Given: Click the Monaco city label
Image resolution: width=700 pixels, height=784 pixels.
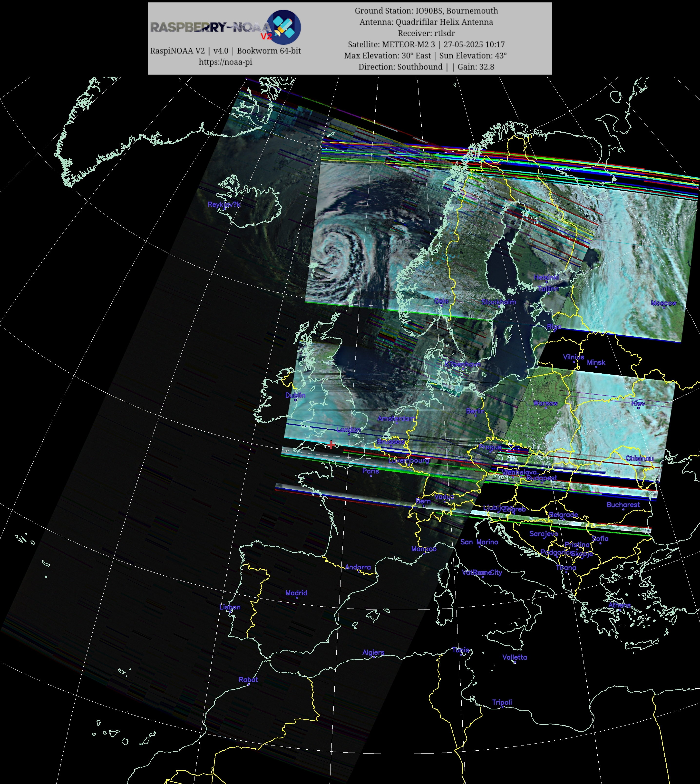Looking at the screenshot, I should coord(423,549).
